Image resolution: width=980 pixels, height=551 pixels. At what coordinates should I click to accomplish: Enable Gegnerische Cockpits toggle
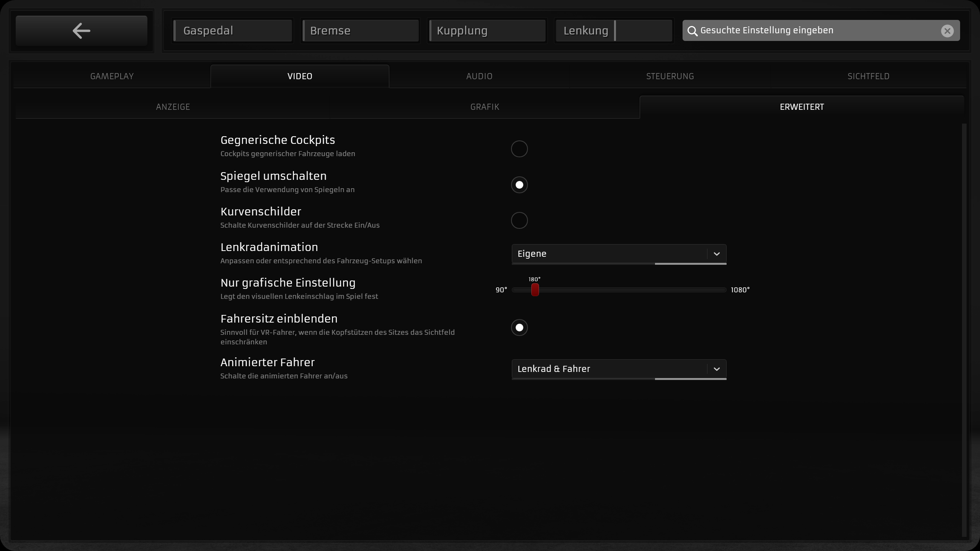(519, 149)
